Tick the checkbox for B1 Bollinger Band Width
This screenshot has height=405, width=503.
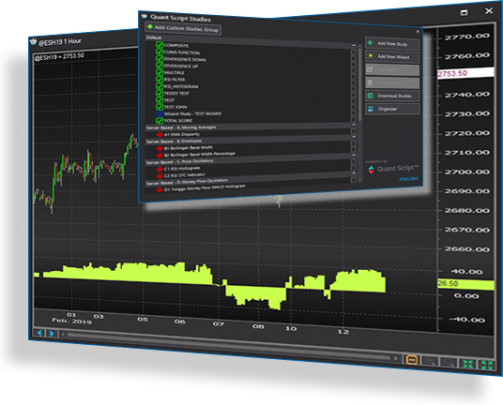point(353,144)
